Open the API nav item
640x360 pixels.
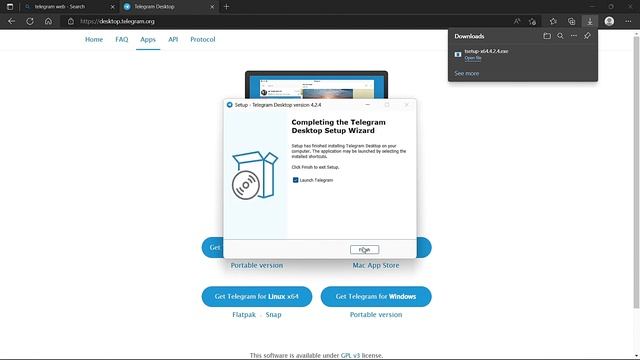[173, 40]
